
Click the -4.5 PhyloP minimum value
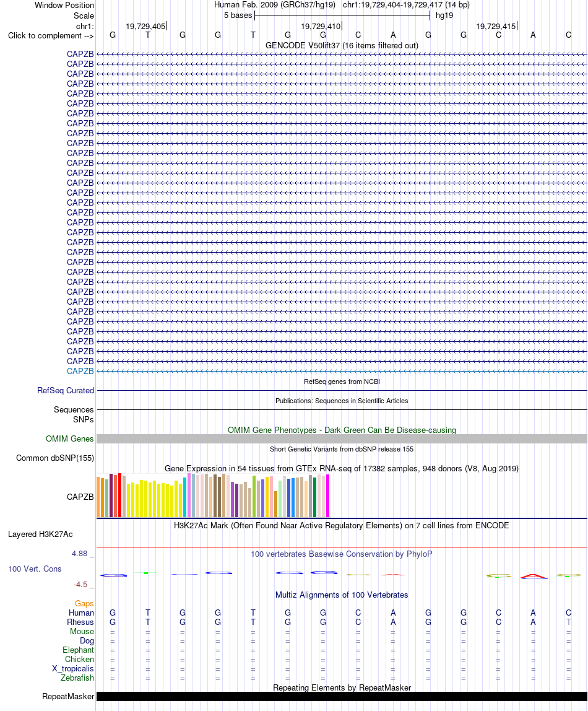point(80,585)
